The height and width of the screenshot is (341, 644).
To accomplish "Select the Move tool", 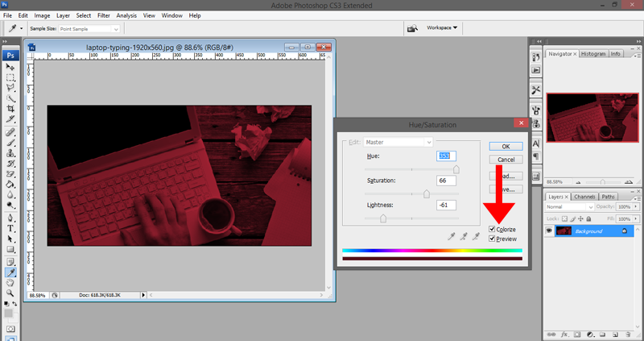I will pos(10,67).
